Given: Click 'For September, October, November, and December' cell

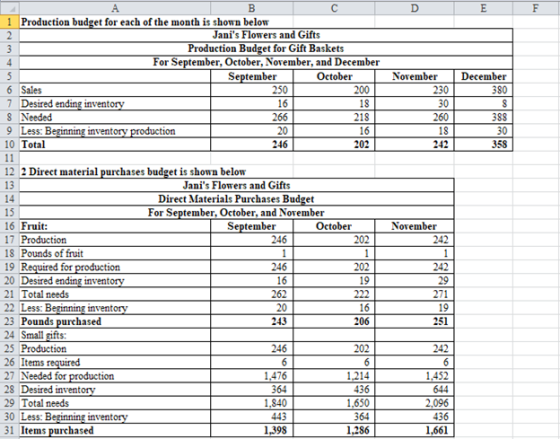Looking at the screenshot, I should coord(266,62).
